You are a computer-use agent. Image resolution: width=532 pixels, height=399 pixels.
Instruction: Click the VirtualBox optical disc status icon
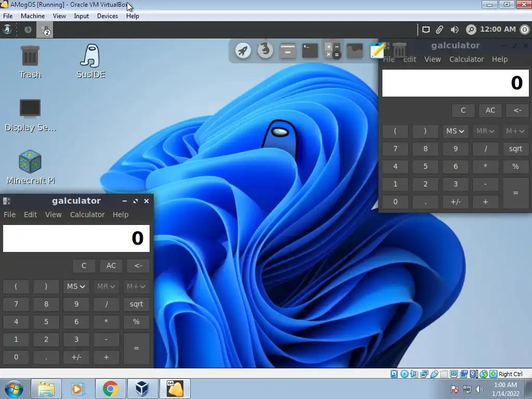[x=404, y=374]
